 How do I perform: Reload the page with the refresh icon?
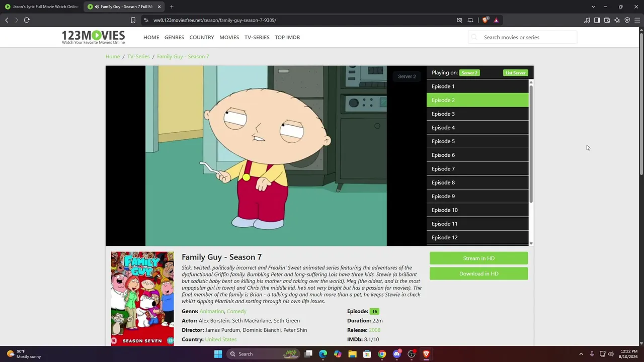[27, 20]
